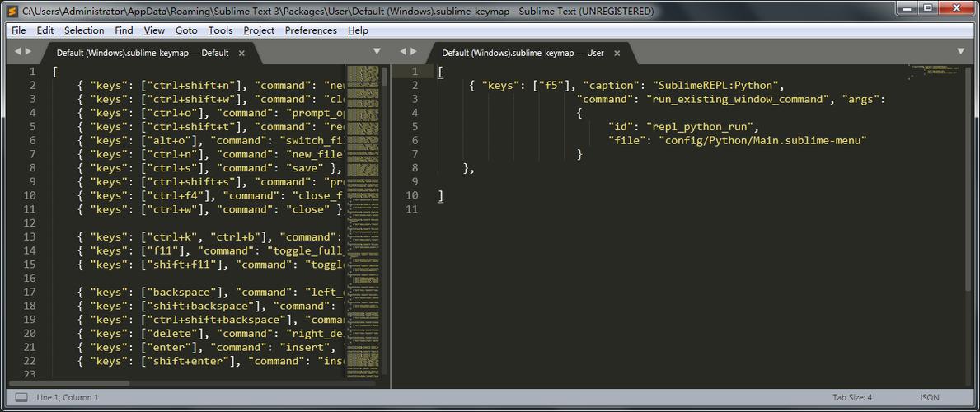Image resolution: width=980 pixels, height=412 pixels.
Task: Click "ctrl+f4" binding line
Action: point(211,195)
